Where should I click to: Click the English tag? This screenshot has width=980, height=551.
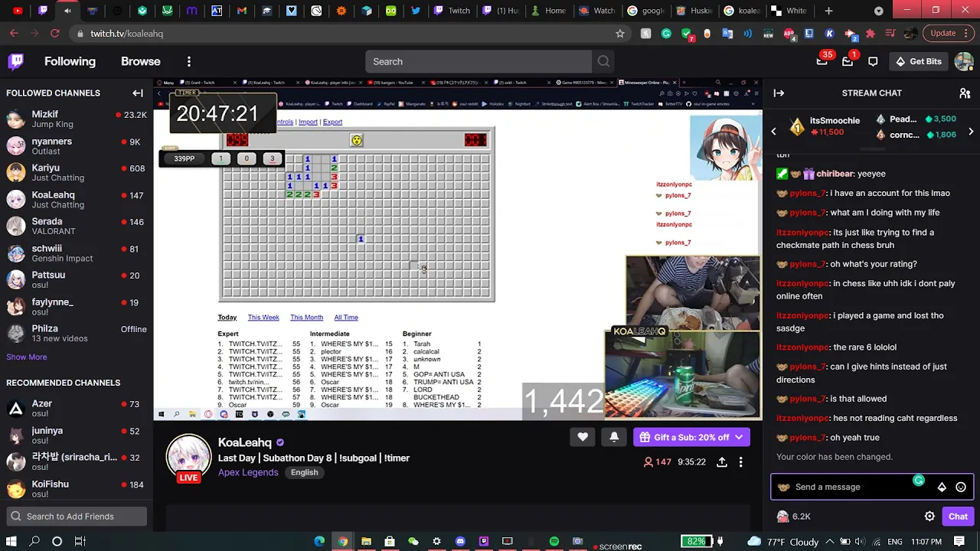304,472
